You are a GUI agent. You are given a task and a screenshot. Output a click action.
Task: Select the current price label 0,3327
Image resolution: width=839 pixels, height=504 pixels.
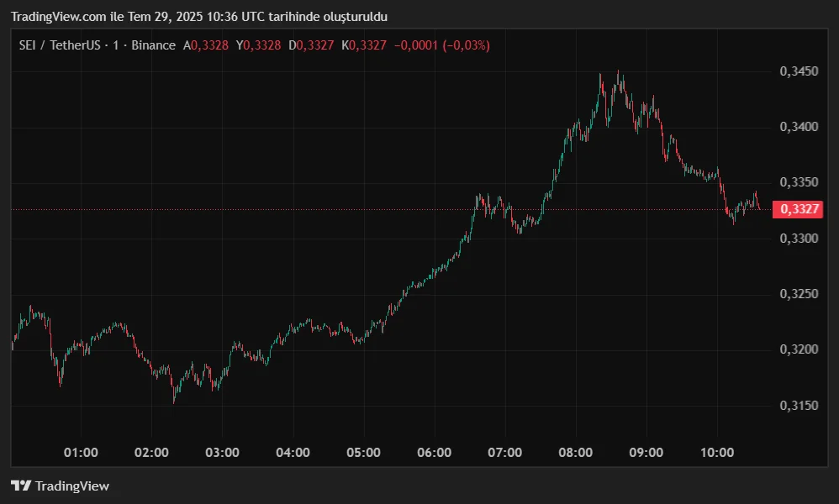pos(798,209)
